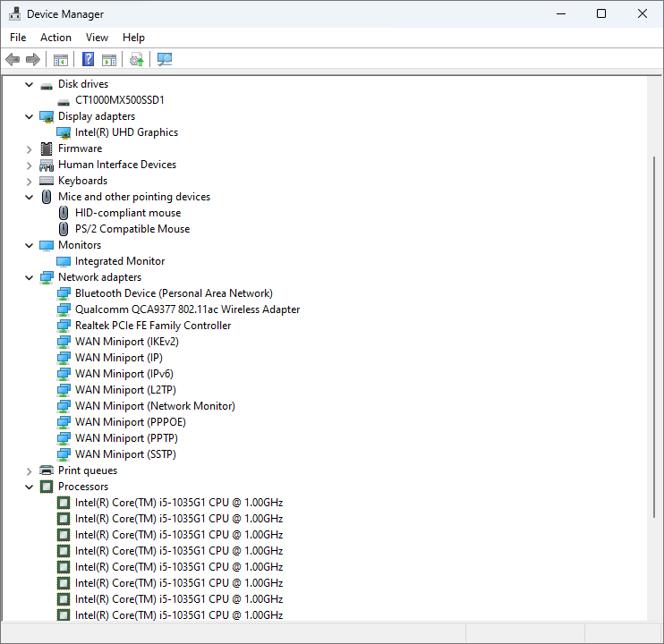Select the Intel(R) UHD Graphics label
664x644 pixels.
(x=126, y=132)
